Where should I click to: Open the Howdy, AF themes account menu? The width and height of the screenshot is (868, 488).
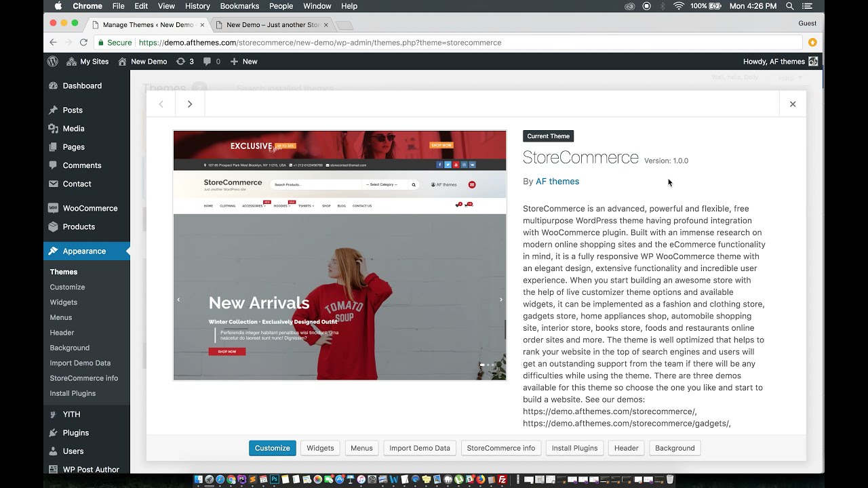tap(781, 61)
